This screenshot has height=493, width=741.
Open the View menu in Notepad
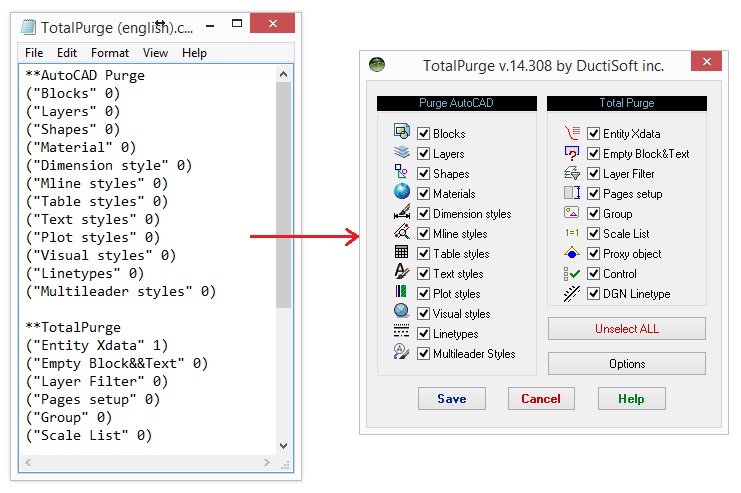click(x=155, y=53)
